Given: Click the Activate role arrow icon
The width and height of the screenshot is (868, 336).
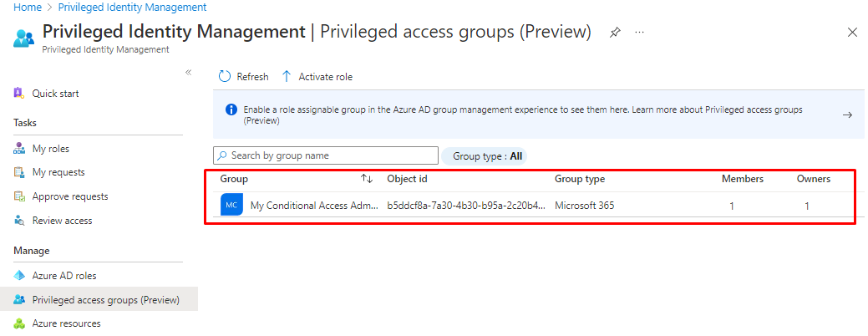Looking at the screenshot, I should 287,76.
